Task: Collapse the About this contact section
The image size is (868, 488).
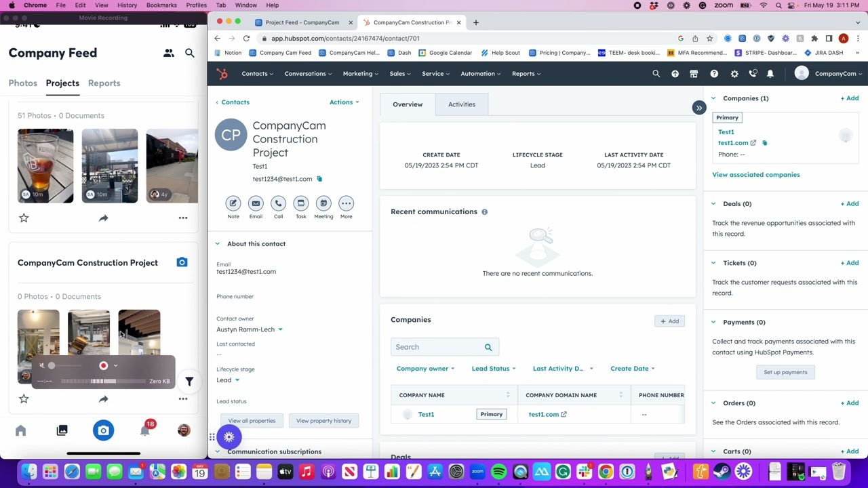Action: 217,244
